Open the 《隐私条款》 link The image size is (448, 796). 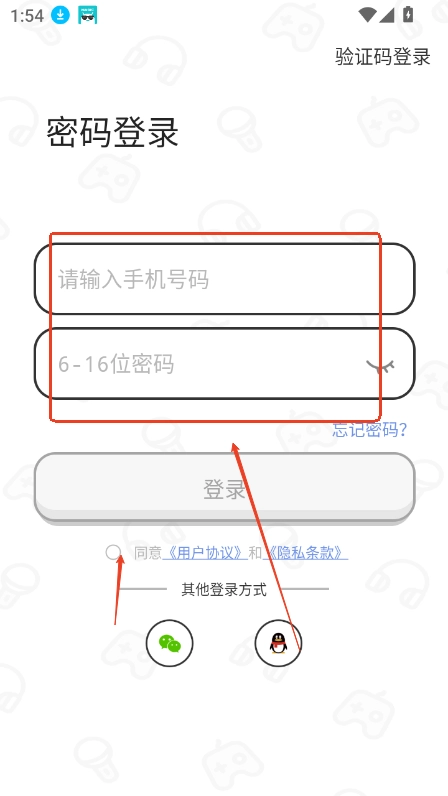coord(305,553)
